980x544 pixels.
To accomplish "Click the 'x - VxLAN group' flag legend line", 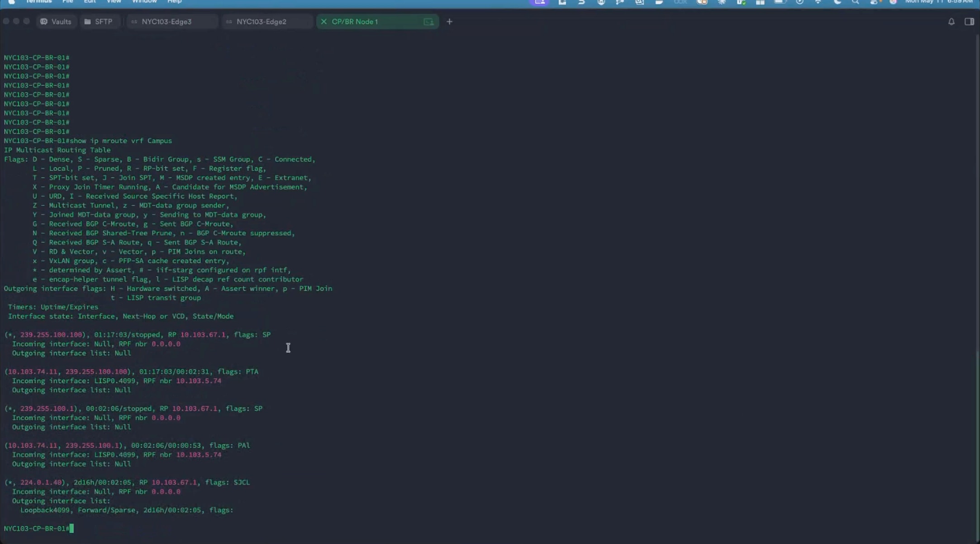I will (131, 261).
